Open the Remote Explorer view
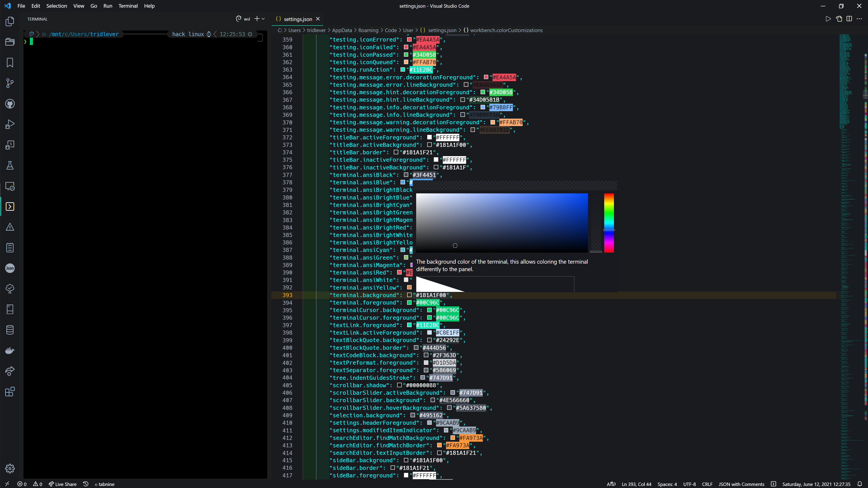 pos(10,186)
